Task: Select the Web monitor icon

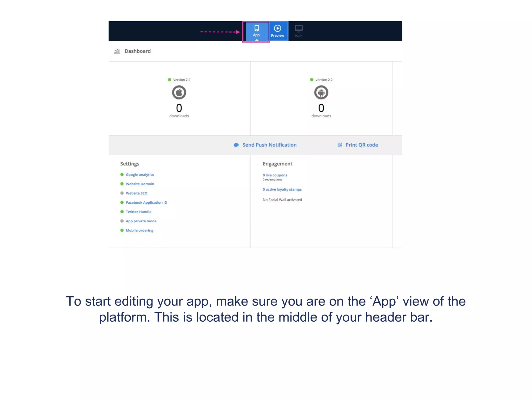Action: [299, 29]
